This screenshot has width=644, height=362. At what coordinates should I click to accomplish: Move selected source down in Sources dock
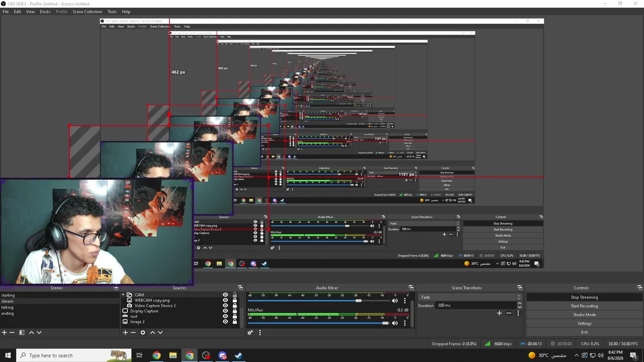pyautogui.click(x=160, y=332)
